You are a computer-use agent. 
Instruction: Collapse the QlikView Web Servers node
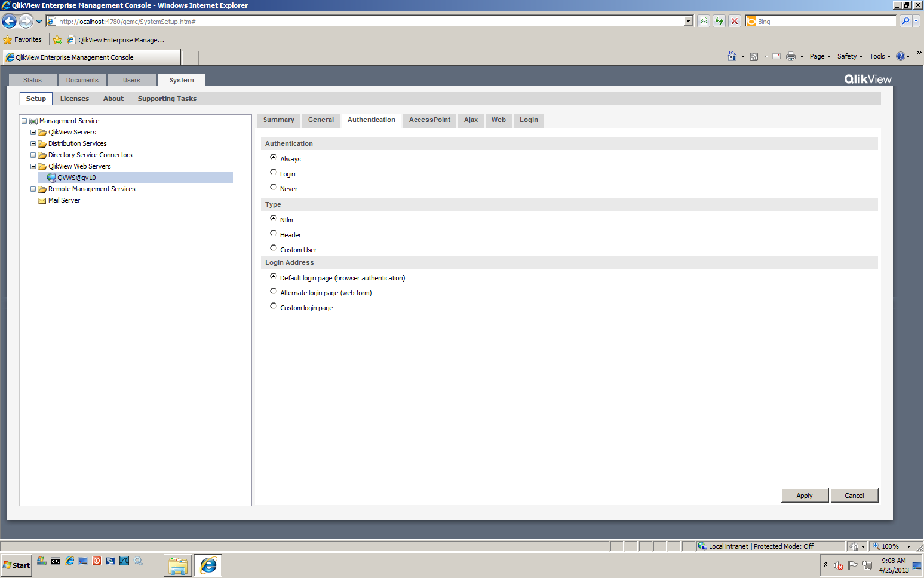tap(33, 166)
